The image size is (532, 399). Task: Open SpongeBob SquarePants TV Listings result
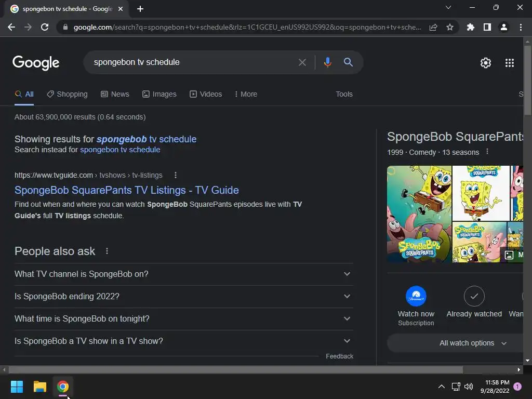[x=127, y=190]
